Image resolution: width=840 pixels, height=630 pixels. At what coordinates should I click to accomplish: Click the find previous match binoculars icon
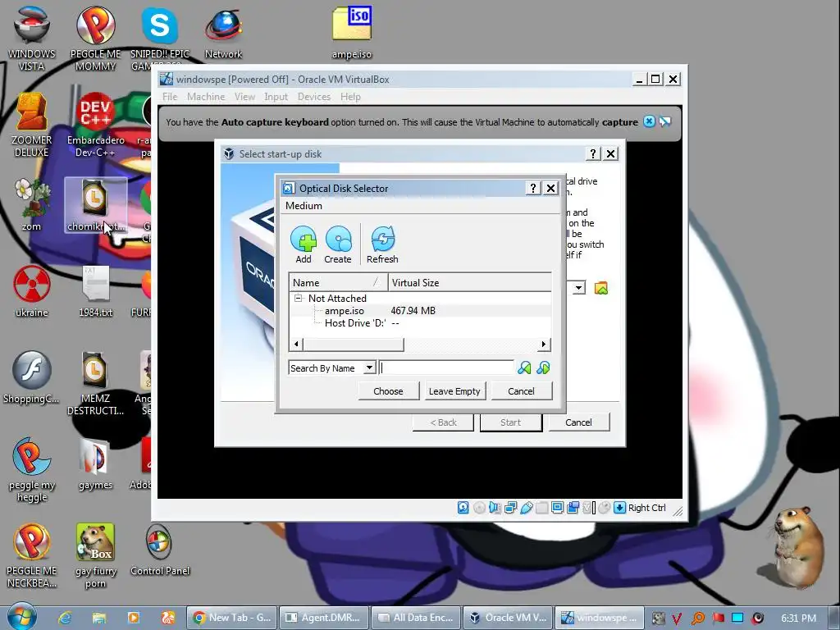[x=524, y=368]
